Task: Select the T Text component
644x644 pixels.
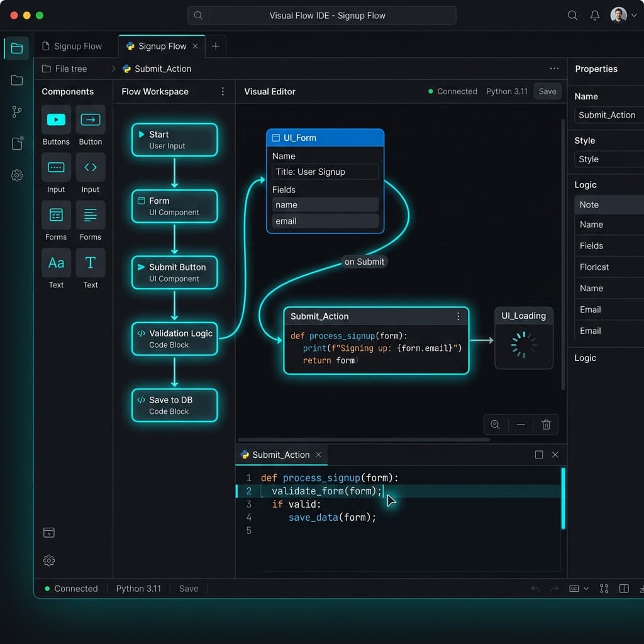Action: 91,262
